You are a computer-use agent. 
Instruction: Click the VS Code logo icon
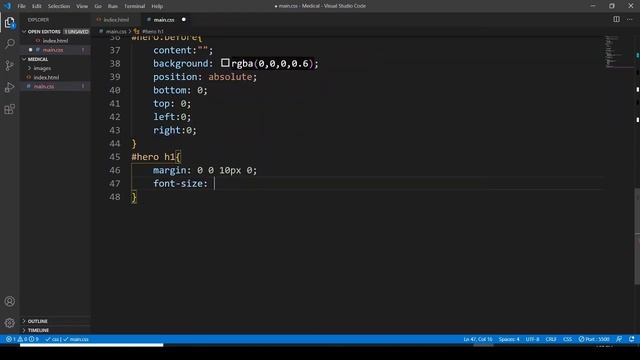7,6
